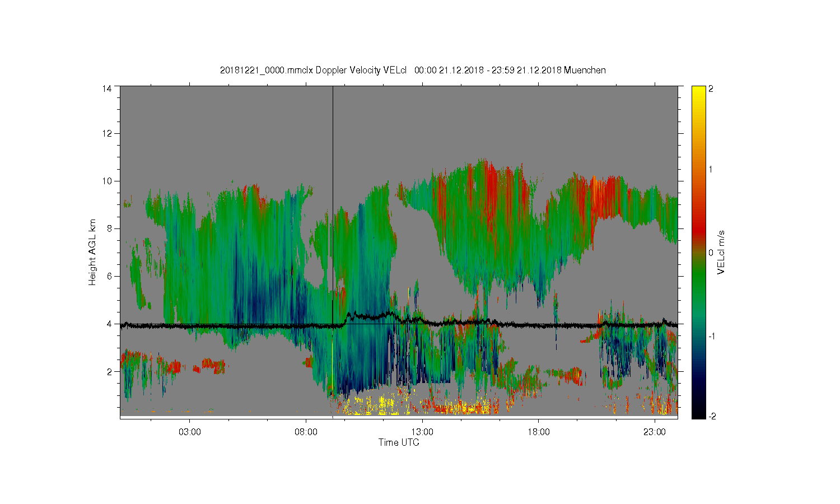Click the colorbar tick label '-1'
Image resolution: width=840 pixels, height=504 pixels.
712,335
